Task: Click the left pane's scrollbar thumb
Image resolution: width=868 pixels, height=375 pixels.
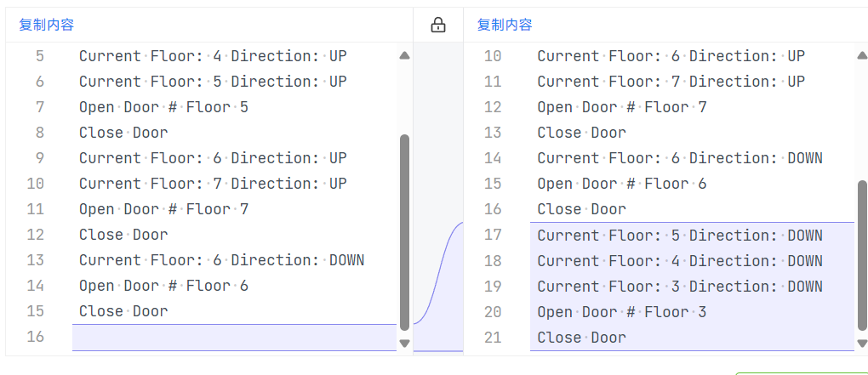Action: click(404, 230)
